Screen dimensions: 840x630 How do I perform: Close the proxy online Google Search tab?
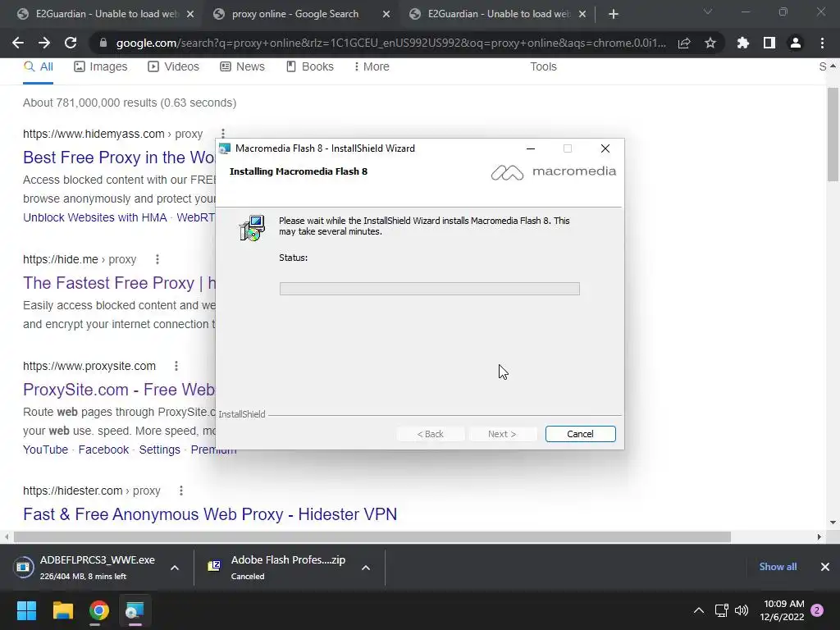coord(386,15)
